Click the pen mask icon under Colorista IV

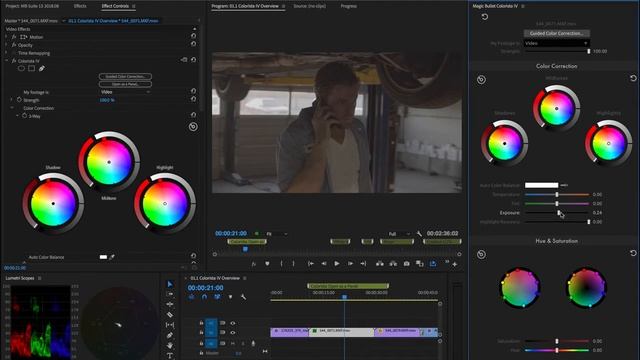[42, 69]
